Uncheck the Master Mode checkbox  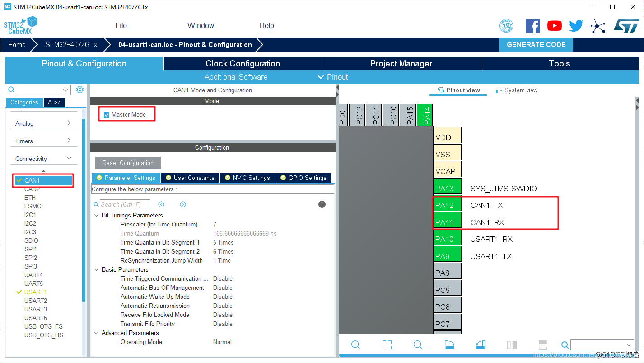[x=107, y=115]
